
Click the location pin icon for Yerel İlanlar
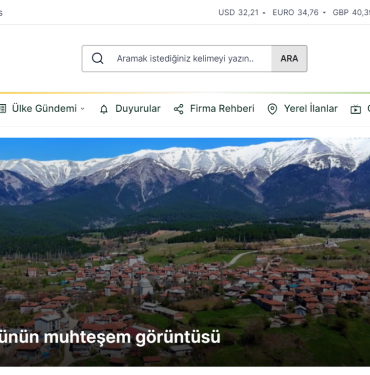(272, 109)
